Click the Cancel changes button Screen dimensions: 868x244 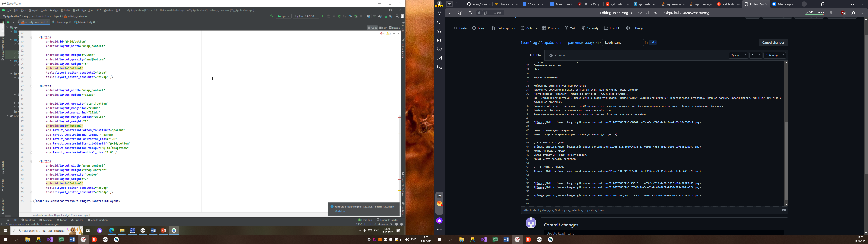click(x=773, y=43)
